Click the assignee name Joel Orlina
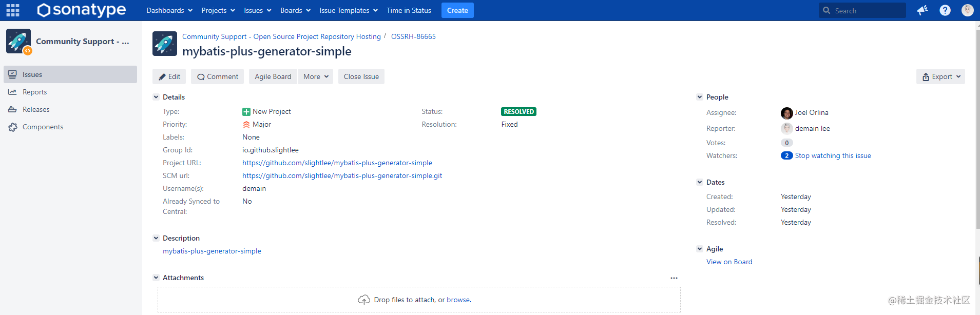The height and width of the screenshot is (315, 980). click(x=812, y=113)
